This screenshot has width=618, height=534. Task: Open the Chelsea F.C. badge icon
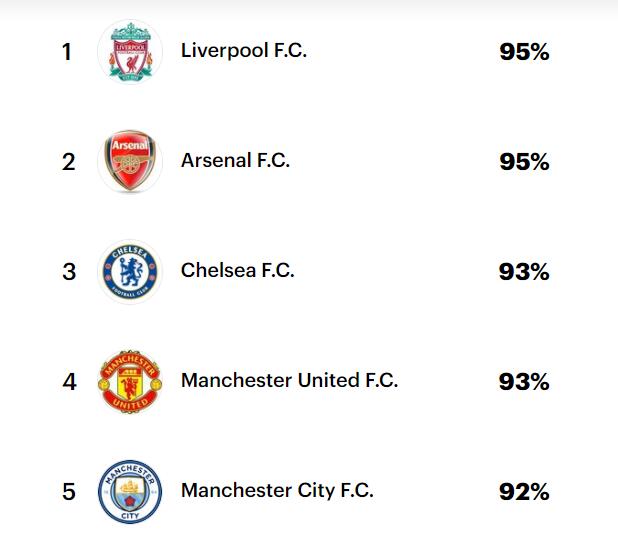(x=130, y=272)
